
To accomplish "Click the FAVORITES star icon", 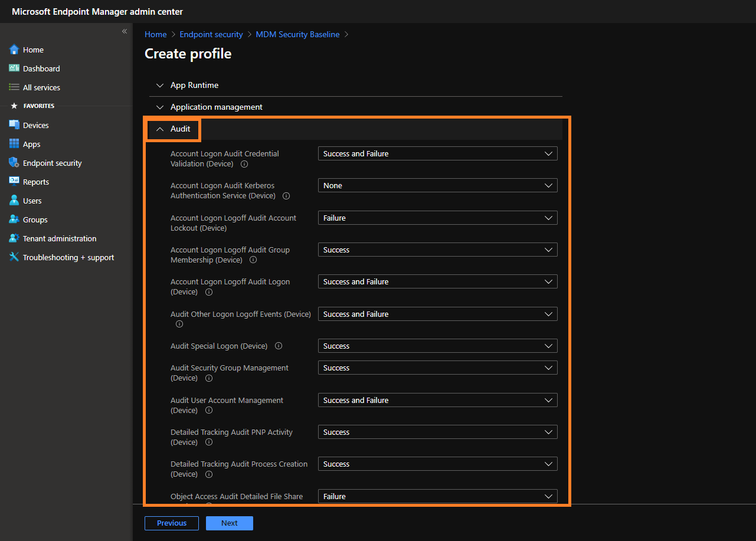I will (x=14, y=106).
